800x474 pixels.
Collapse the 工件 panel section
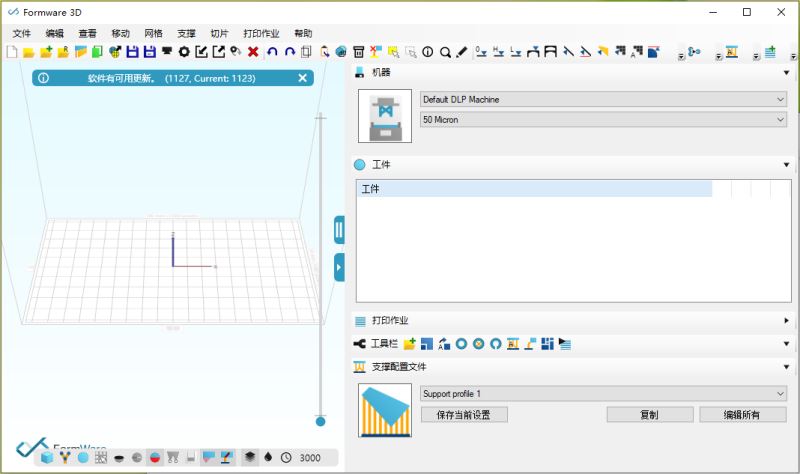(x=786, y=165)
